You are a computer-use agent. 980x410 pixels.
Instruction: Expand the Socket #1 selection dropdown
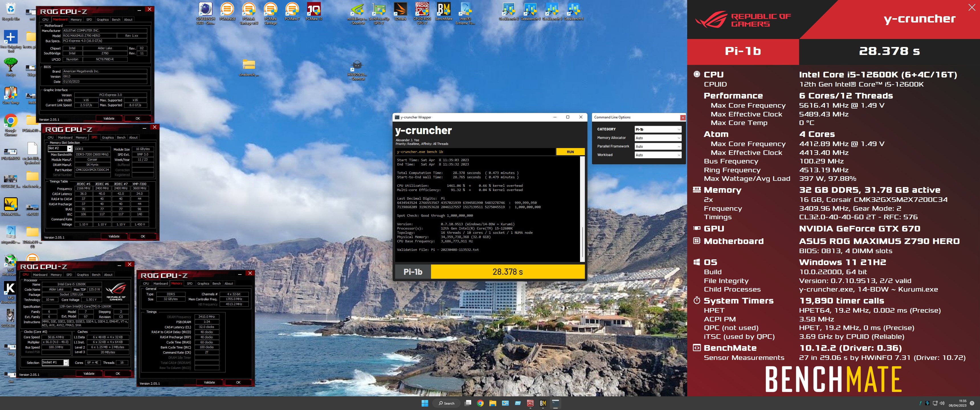(66, 362)
